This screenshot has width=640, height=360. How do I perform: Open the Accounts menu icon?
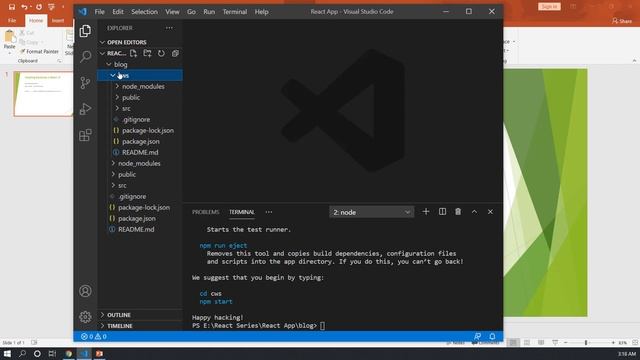[85, 291]
